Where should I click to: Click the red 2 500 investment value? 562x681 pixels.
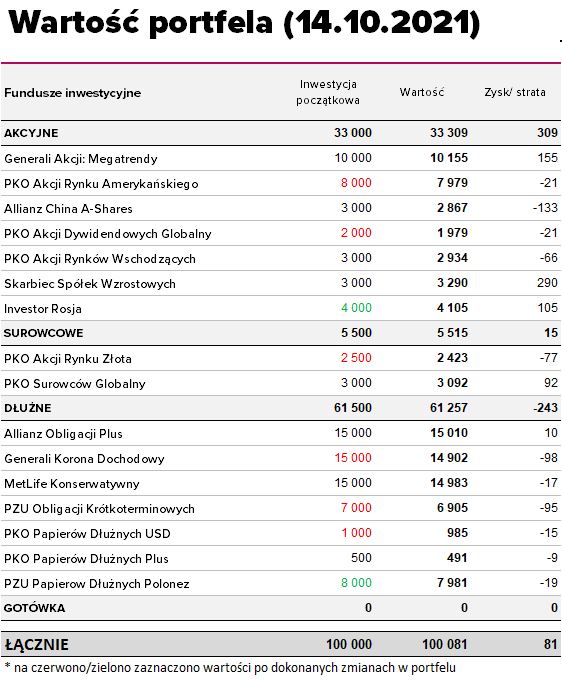click(x=356, y=358)
